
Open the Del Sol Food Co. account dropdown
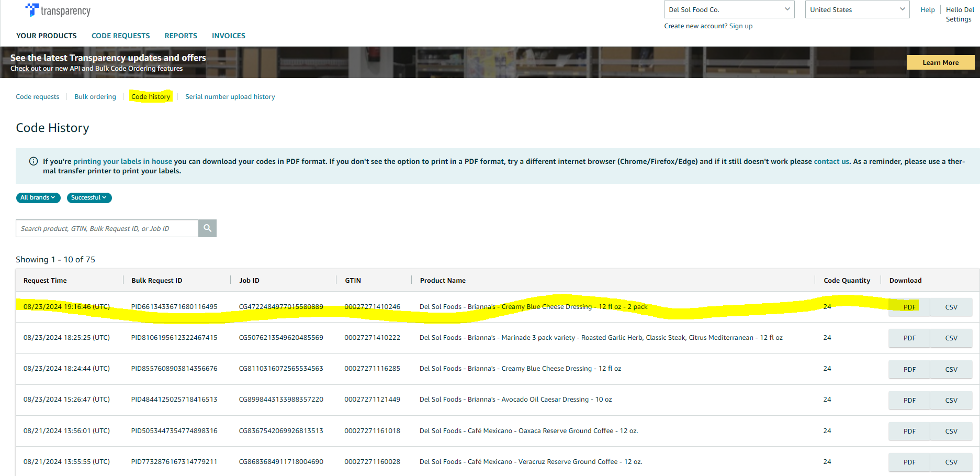tap(729, 9)
